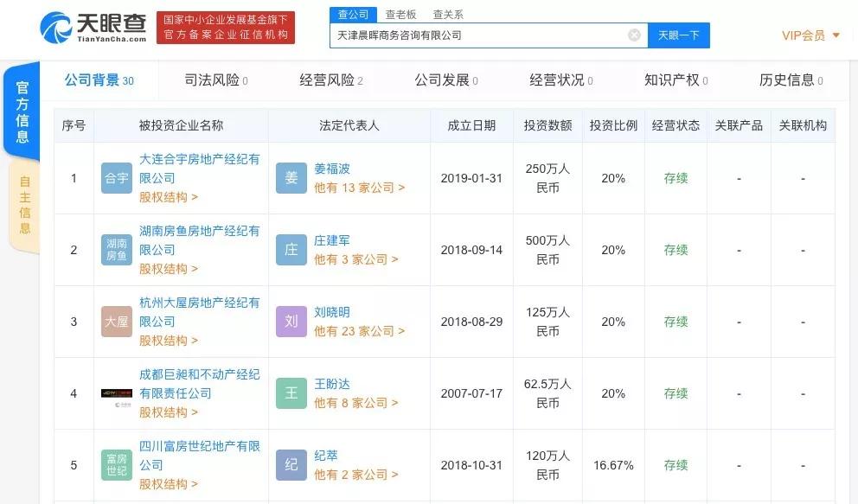The height and width of the screenshot is (504, 858).
Task: Expand 股权结构 for 成都巨昶和
Action: click(x=169, y=412)
